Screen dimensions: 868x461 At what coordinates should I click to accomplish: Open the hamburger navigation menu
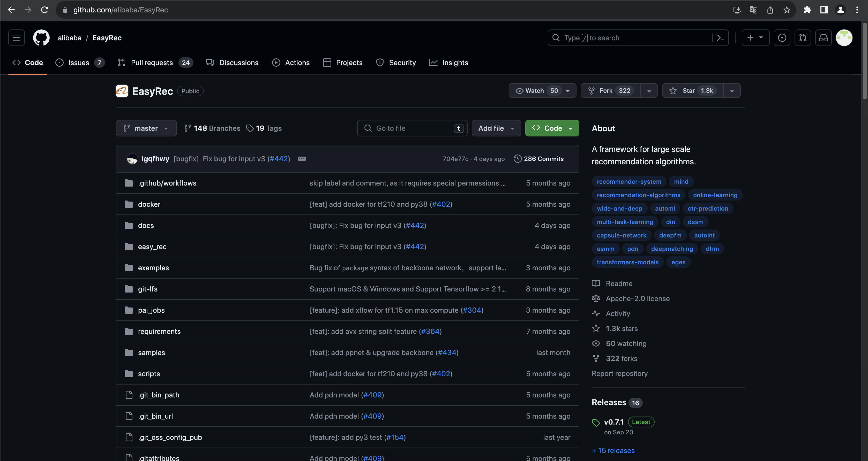(x=17, y=38)
